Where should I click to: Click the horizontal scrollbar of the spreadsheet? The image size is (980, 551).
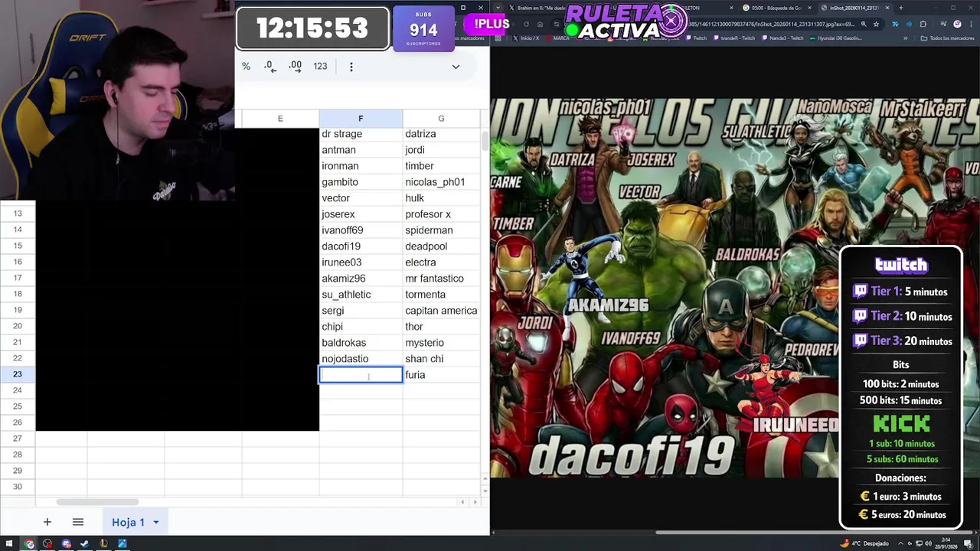pos(97,502)
